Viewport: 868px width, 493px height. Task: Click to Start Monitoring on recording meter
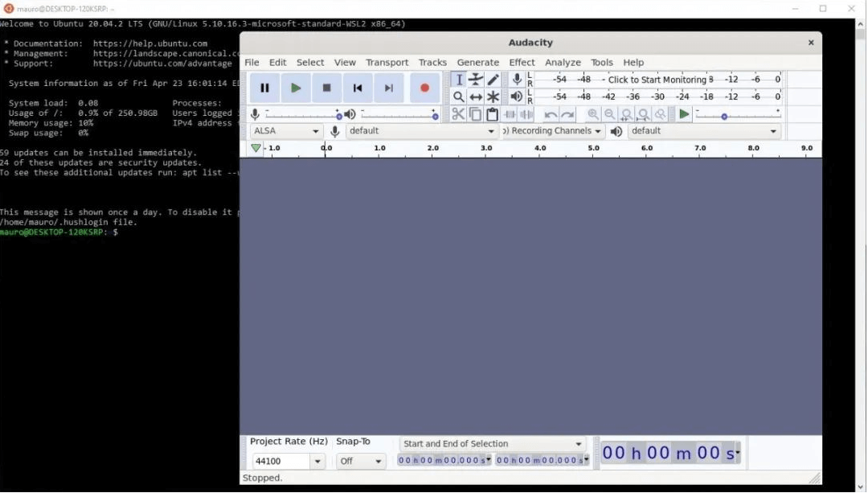click(657, 80)
